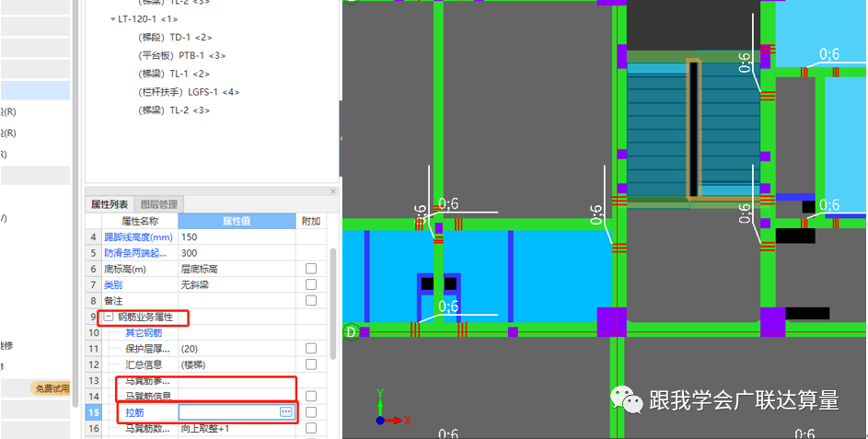The width and height of the screenshot is (868, 439).
Task: Select the 备注 property name
Action: coord(113,302)
